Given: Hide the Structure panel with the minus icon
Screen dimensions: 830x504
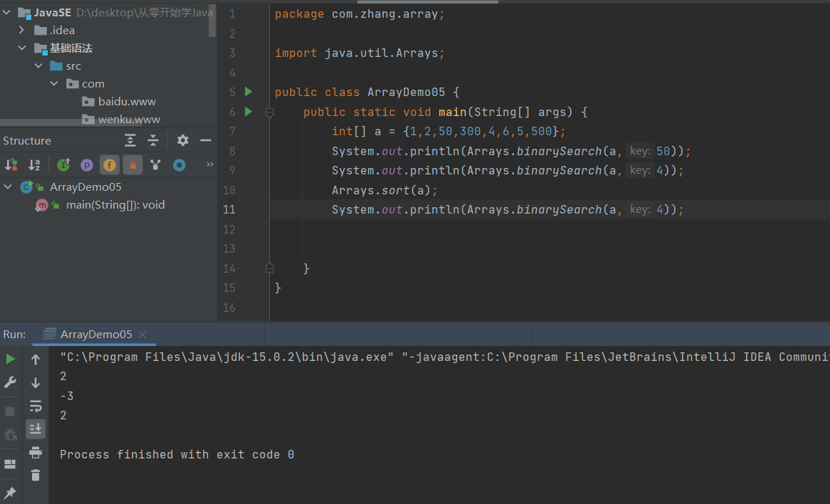Looking at the screenshot, I should (206, 140).
